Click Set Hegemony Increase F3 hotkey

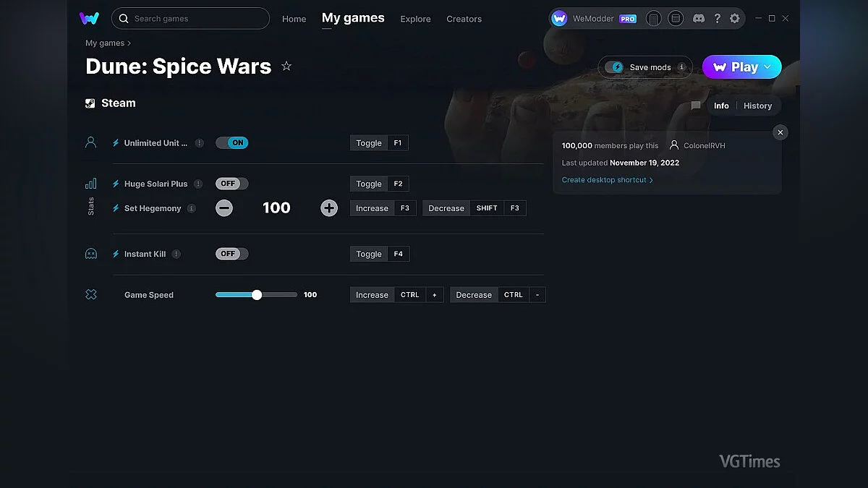coord(383,208)
